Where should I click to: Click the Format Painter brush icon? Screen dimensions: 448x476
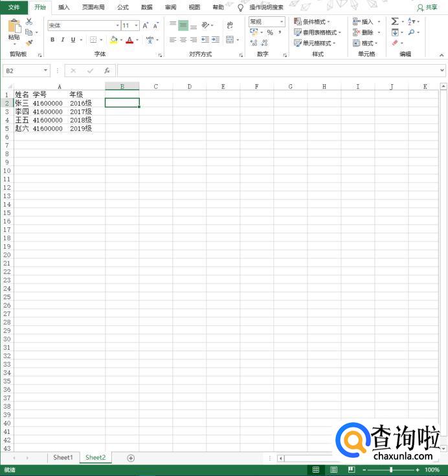click(29, 43)
